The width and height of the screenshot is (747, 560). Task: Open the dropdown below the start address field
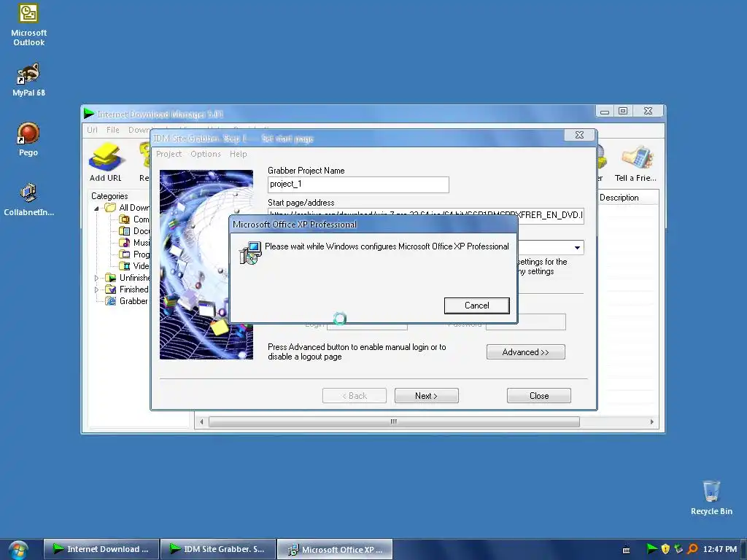click(577, 248)
